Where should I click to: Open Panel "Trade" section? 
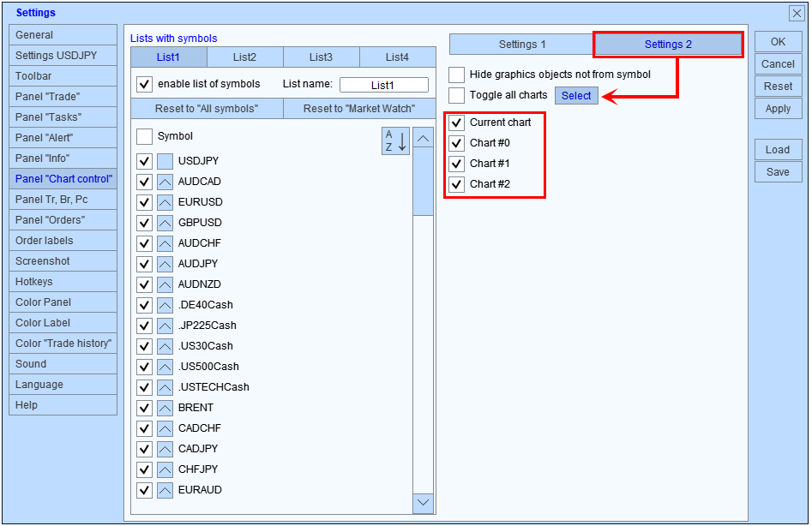[x=63, y=97]
